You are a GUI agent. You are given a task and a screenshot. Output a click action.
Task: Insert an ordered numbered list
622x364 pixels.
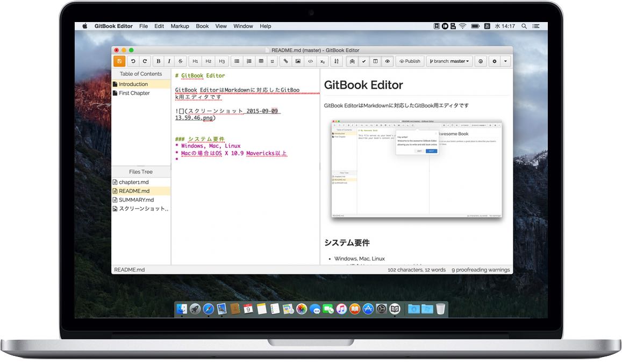[249, 61]
